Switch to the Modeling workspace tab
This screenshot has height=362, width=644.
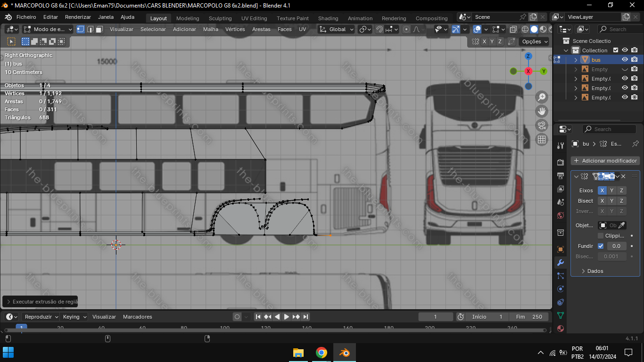coord(188,18)
